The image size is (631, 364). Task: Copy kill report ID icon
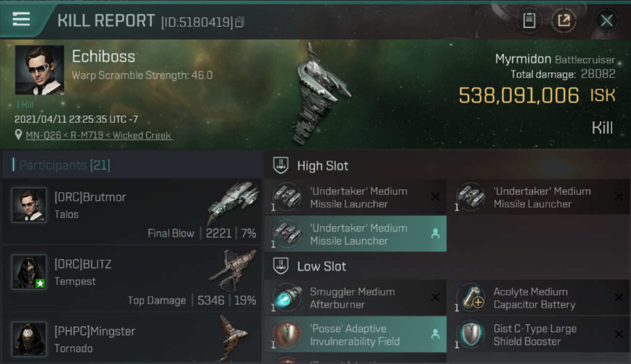pos(240,22)
